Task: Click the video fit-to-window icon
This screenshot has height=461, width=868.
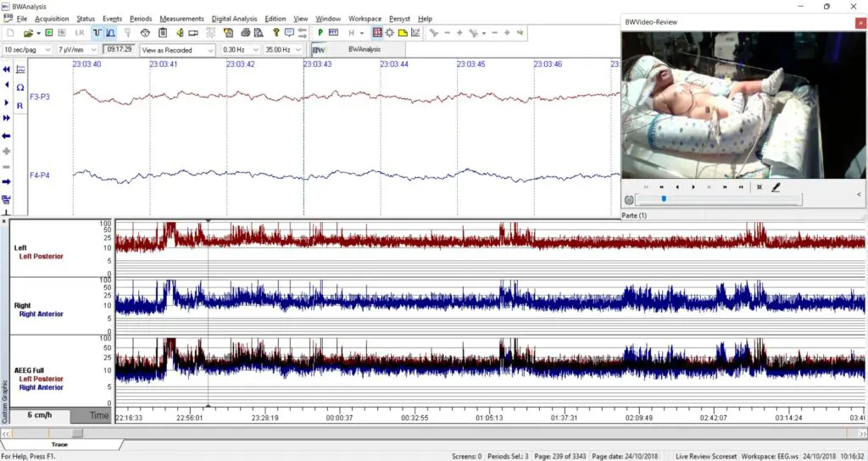Action: (759, 187)
